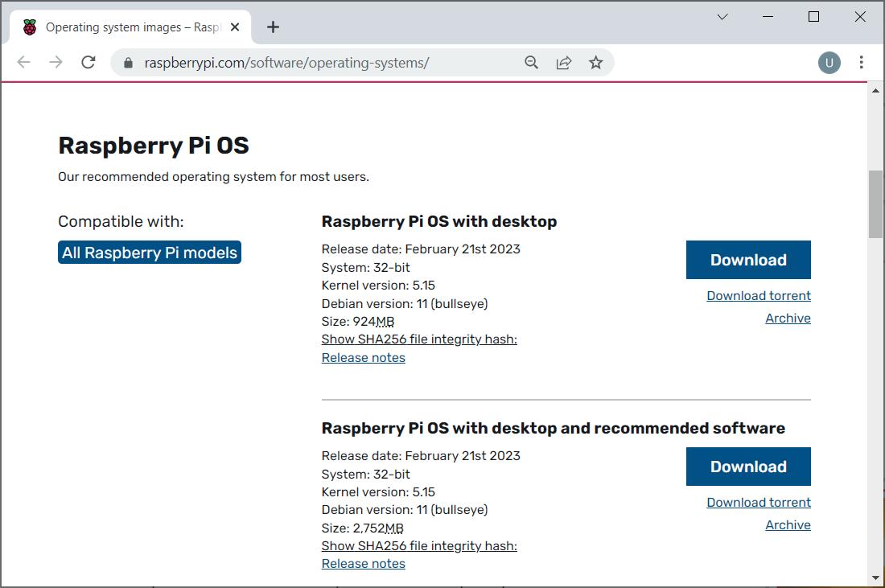885x588 pixels.
Task: Click the scrollbar down arrow
Action: pyautogui.click(x=875, y=578)
